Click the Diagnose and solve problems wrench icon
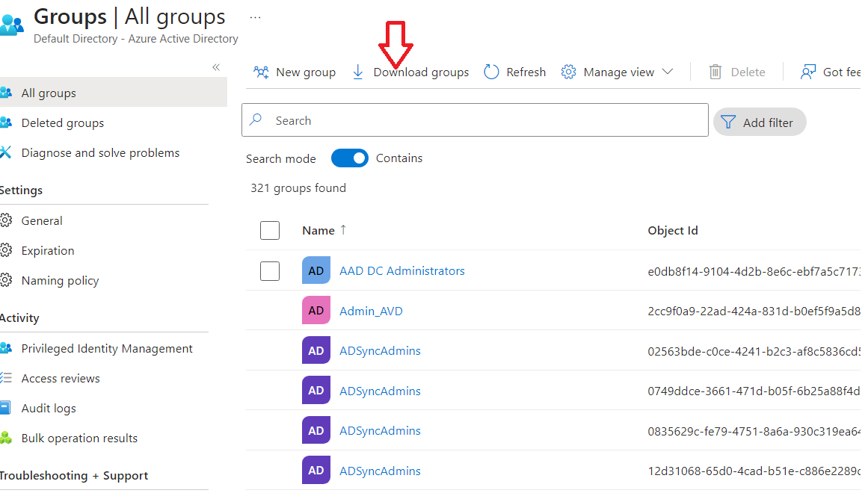This screenshot has height=499, width=868. 5,152
